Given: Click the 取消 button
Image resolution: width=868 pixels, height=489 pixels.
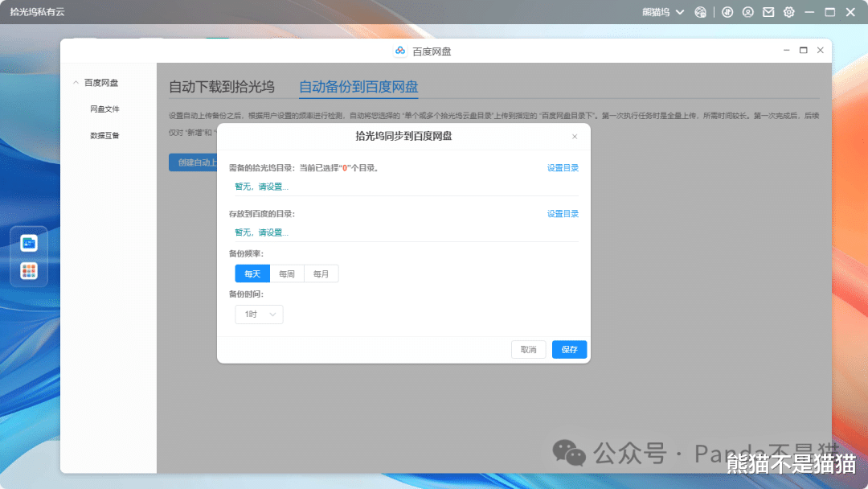Looking at the screenshot, I should point(529,349).
